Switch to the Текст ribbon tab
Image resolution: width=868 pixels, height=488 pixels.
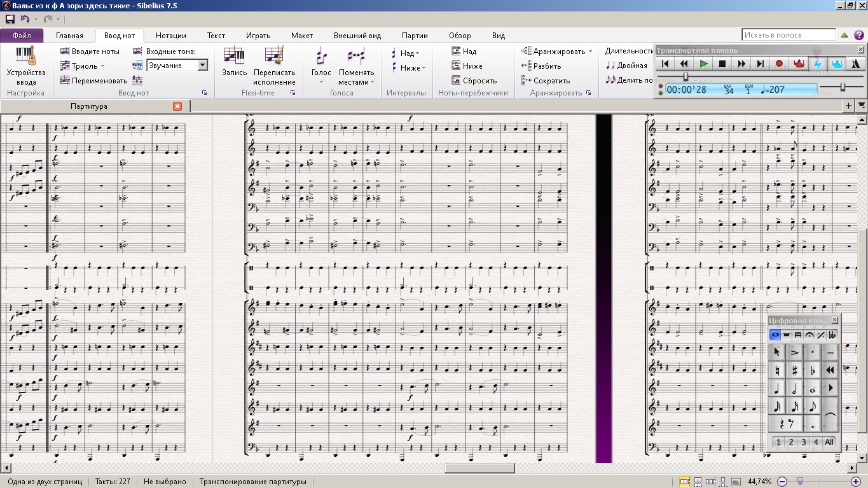tap(216, 36)
